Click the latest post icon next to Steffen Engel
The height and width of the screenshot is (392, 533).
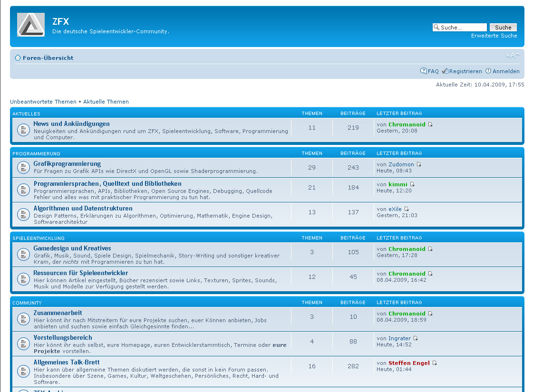[x=435, y=363]
